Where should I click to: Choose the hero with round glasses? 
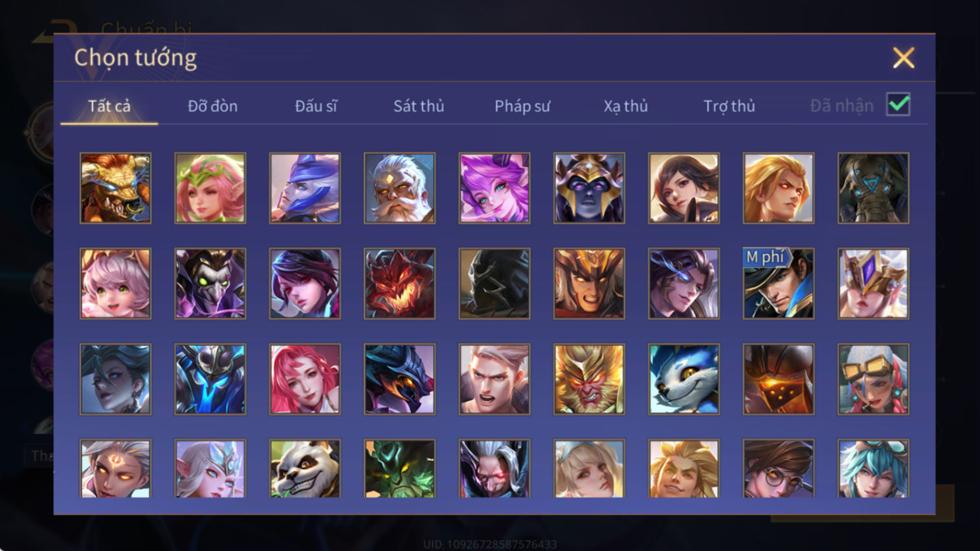[x=779, y=468]
